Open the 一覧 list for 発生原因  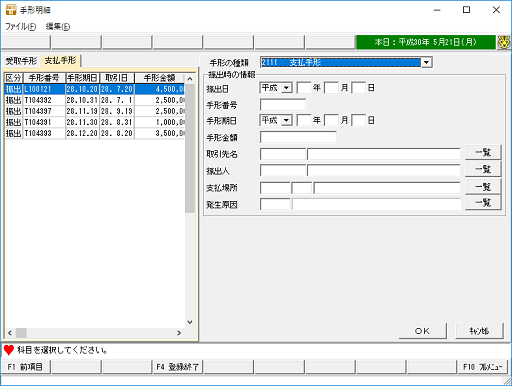(483, 202)
